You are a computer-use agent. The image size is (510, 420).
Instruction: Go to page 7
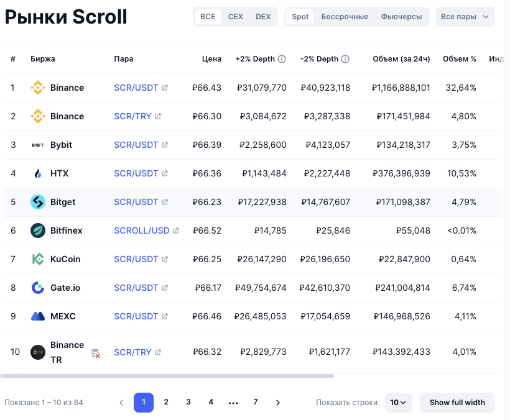coord(256,403)
